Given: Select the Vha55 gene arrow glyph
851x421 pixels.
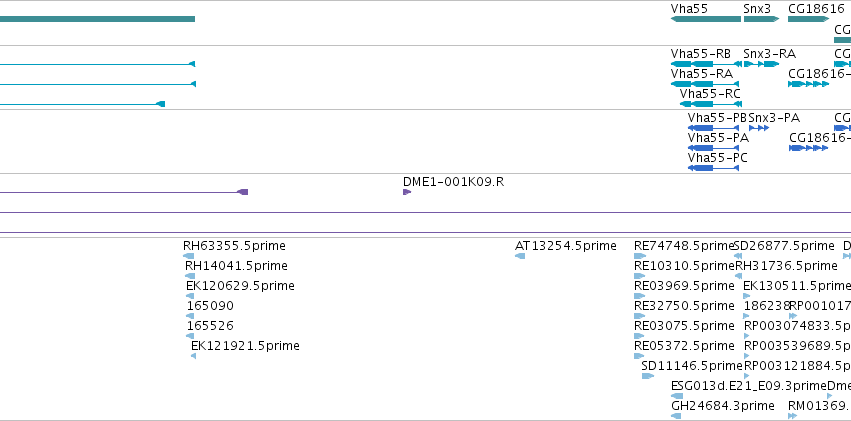Looking at the screenshot, I should tap(706, 19).
